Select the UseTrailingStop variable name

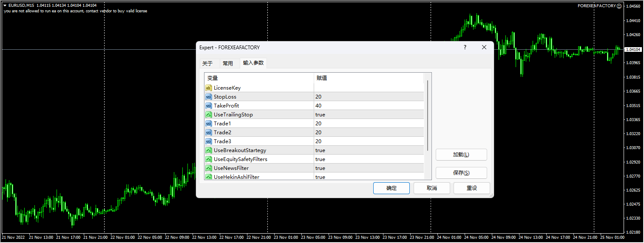[x=233, y=115]
